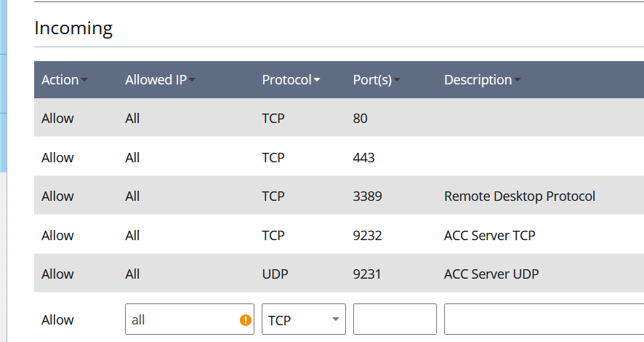Screen dimensions: 644x342
Task: Sort by the Action column header
Action: tap(64, 80)
